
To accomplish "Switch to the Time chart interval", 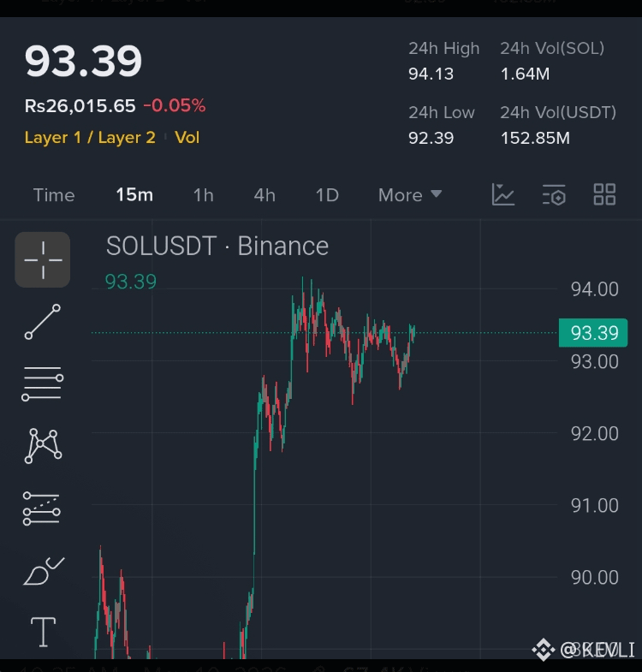I will 54,195.
